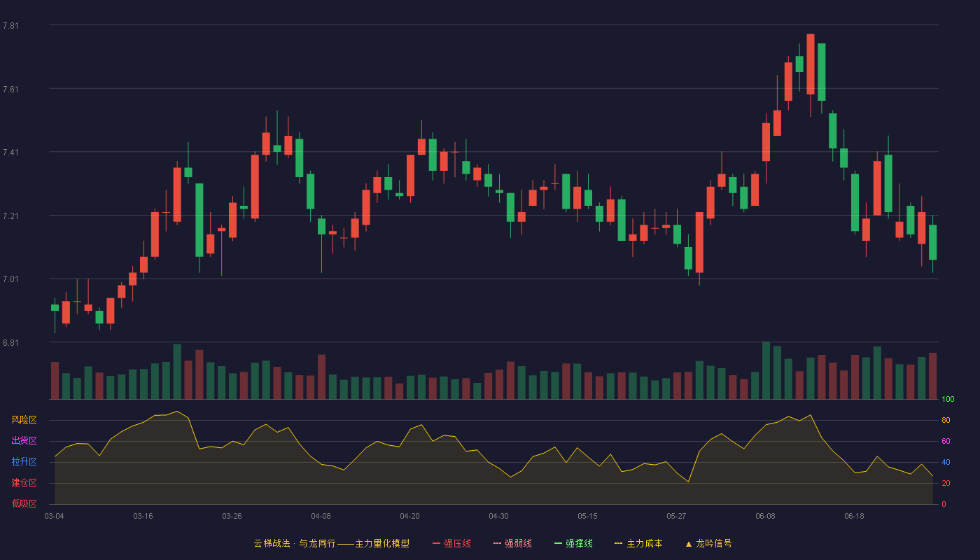Click the 05-27 date label
This screenshot has height=560, width=980.
click(676, 516)
